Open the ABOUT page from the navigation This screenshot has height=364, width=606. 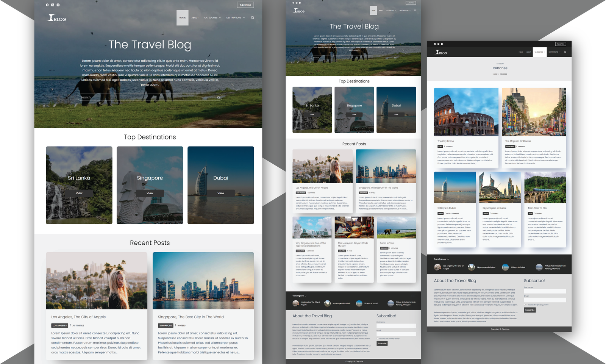click(195, 17)
